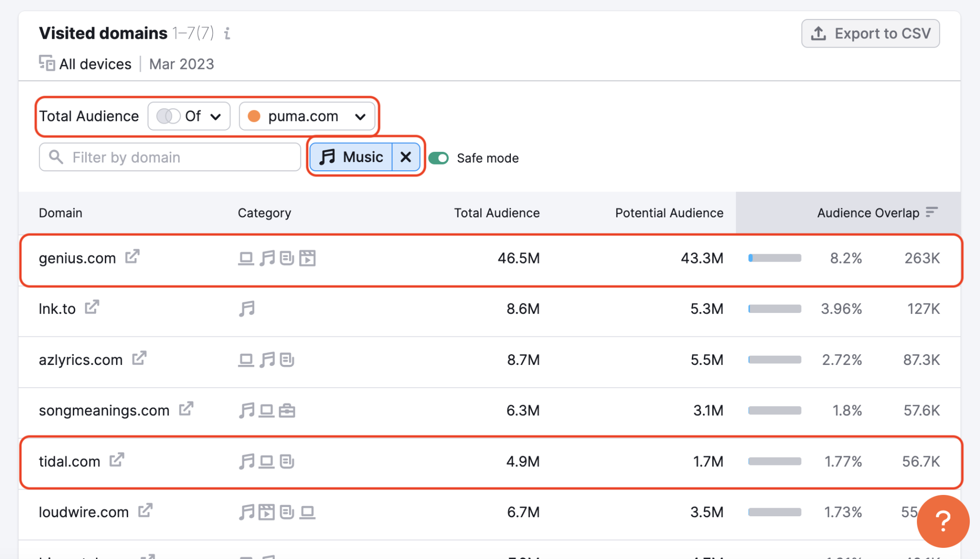
Task: Click music note icon in genius.com row
Action: tap(267, 258)
